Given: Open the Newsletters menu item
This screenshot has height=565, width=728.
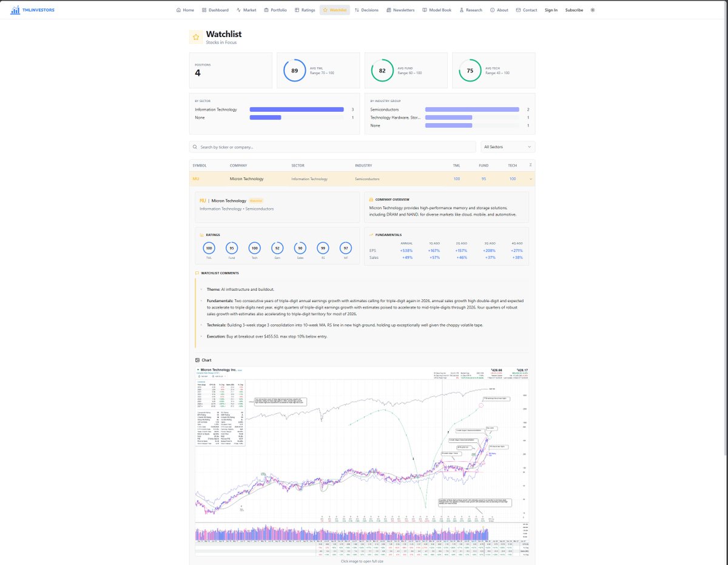Looking at the screenshot, I should click(x=400, y=10).
